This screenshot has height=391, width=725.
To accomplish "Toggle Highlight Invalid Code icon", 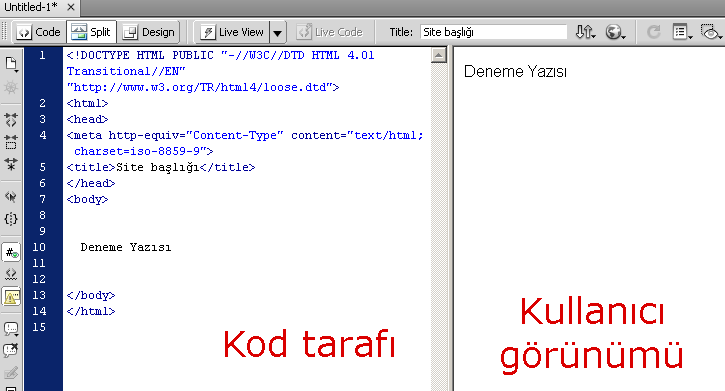I will click(11, 275).
